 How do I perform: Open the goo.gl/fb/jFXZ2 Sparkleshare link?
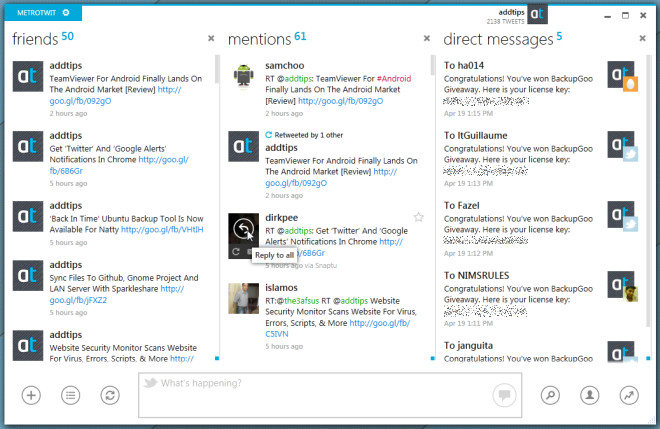coord(78,300)
